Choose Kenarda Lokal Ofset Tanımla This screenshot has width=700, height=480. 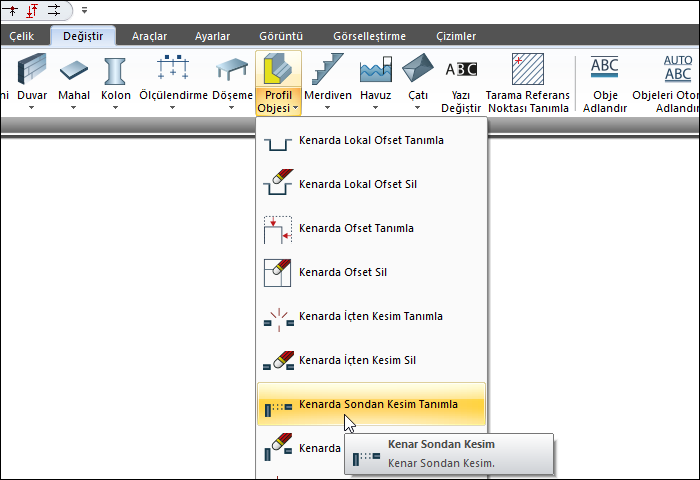371,140
